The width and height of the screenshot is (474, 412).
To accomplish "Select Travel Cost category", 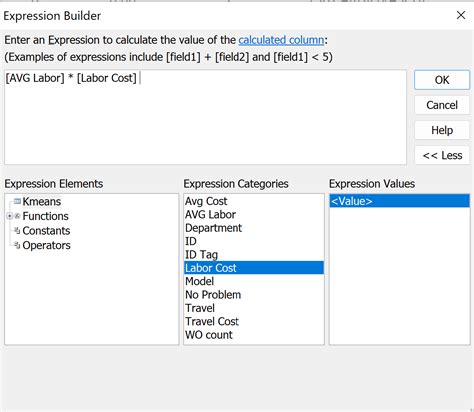I will coord(254,321).
